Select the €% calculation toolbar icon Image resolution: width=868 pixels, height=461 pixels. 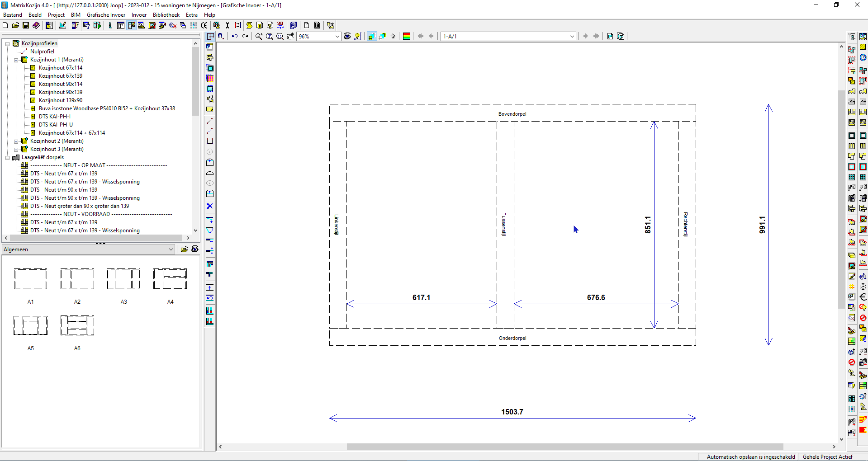pos(172,25)
